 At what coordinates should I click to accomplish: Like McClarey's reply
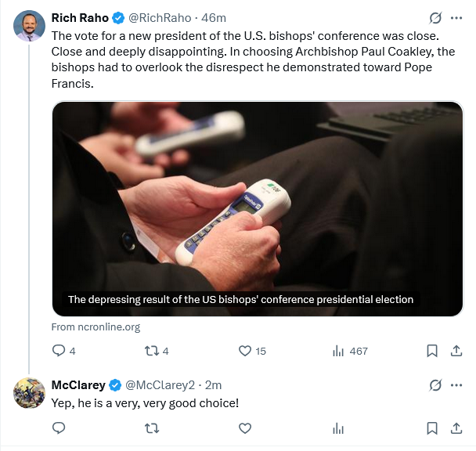click(245, 428)
